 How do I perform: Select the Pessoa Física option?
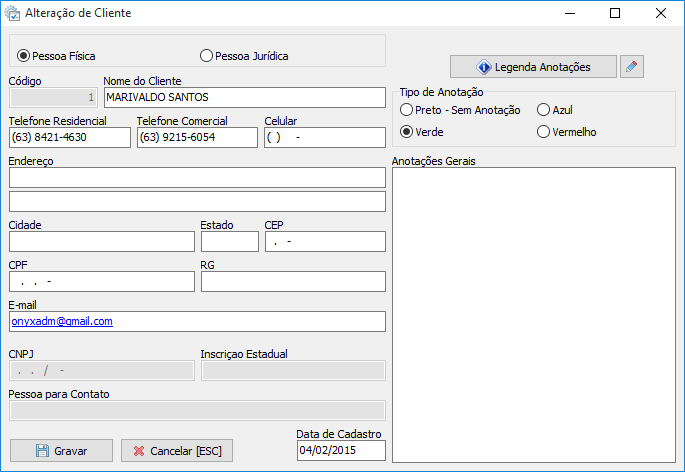pos(25,56)
